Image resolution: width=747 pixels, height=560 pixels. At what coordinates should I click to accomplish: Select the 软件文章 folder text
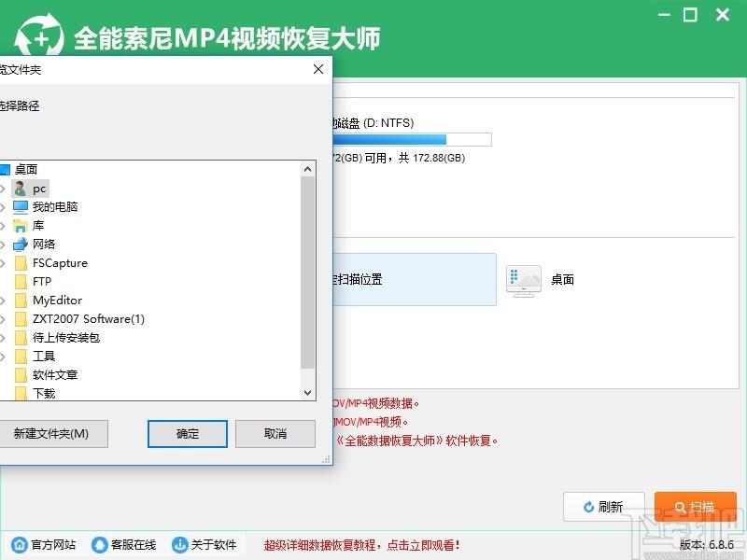pos(55,375)
